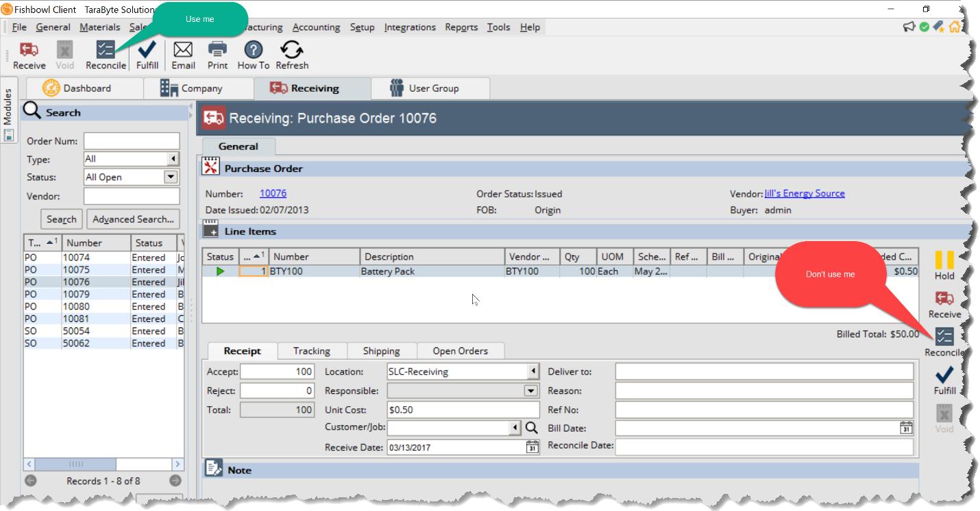Screen dimensions: 980x511
Task: Open the Receive Date calendar picker
Action: coord(532,447)
